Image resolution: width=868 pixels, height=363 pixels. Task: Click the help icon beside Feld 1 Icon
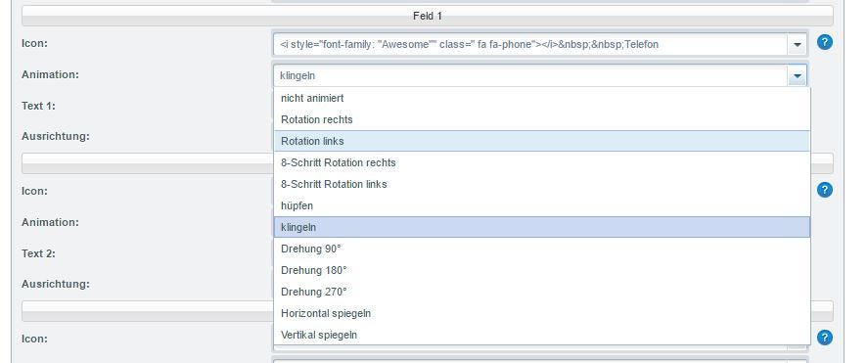click(x=824, y=42)
